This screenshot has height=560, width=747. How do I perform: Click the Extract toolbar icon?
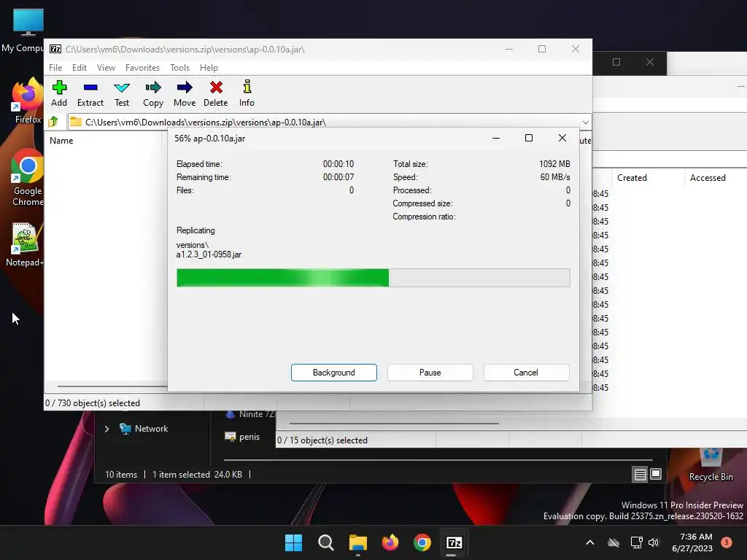click(90, 93)
